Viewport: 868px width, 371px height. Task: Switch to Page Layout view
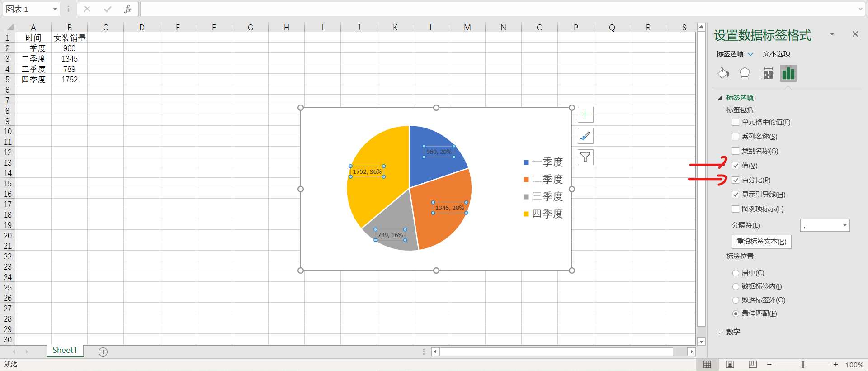pos(730,365)
